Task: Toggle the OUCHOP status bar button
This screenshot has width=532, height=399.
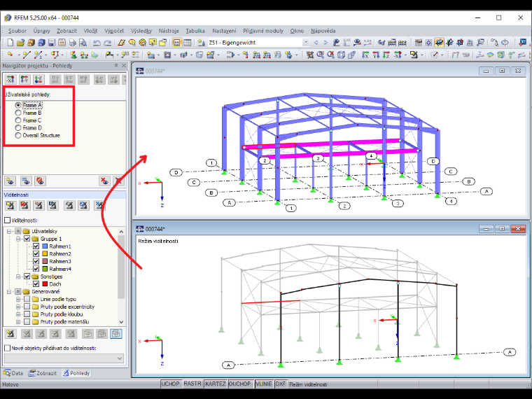Action: click(239, 384)
